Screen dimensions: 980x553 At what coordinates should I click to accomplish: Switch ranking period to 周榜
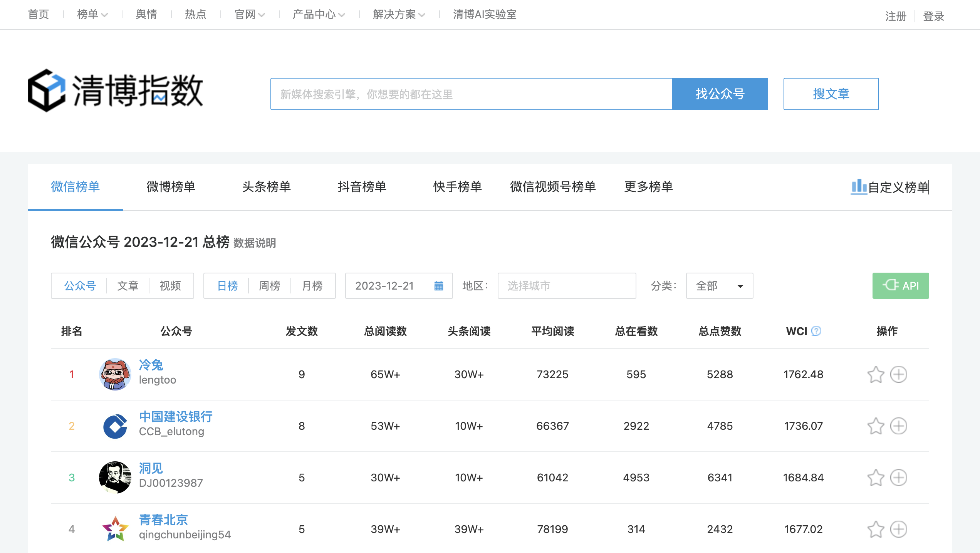(270, 286)
